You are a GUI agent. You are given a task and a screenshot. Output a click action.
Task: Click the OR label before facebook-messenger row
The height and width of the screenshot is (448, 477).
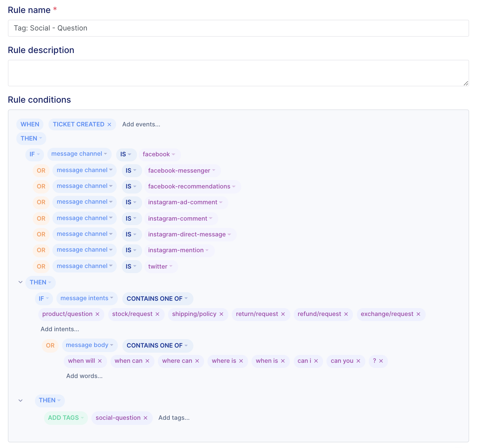click(41, 171)
